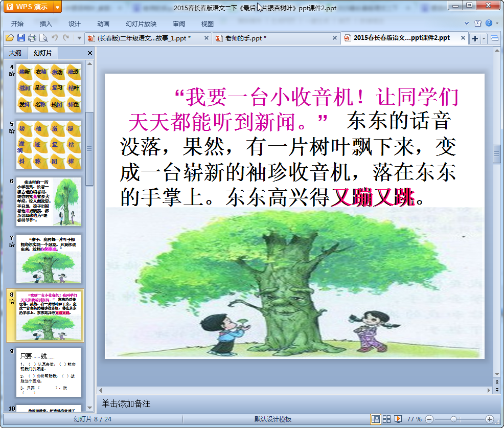Screen dimensions: 504x428
Task: Go to previous slide with double-up arrow
Action: [497, 382]
